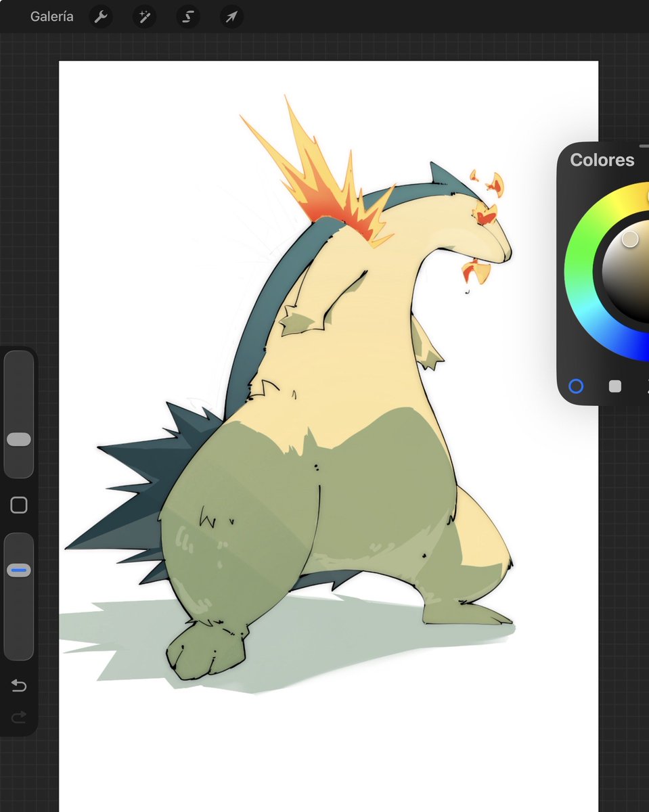This screenshot has height=812, width=649.
Task: Switch to the Disc color tab
Action: click(576, 386)
